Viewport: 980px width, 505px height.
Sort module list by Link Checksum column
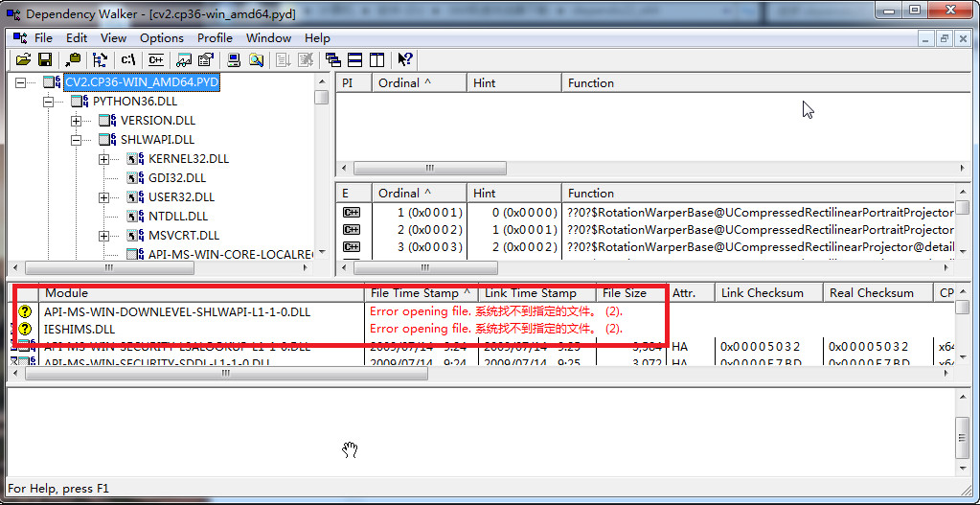pos(768,293)
